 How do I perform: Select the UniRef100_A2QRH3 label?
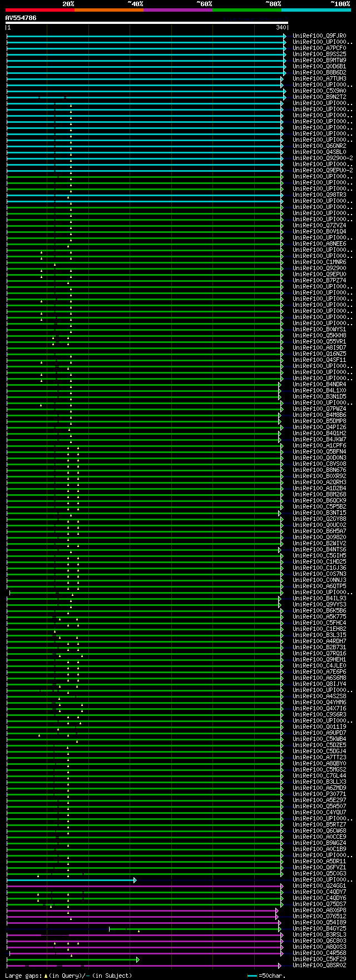click(x=319, y=482)
